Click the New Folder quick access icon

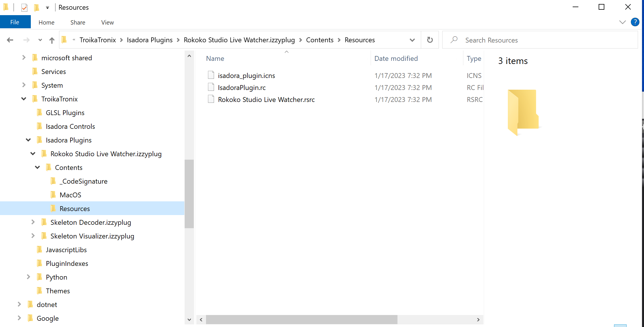(x=37, y=7)
